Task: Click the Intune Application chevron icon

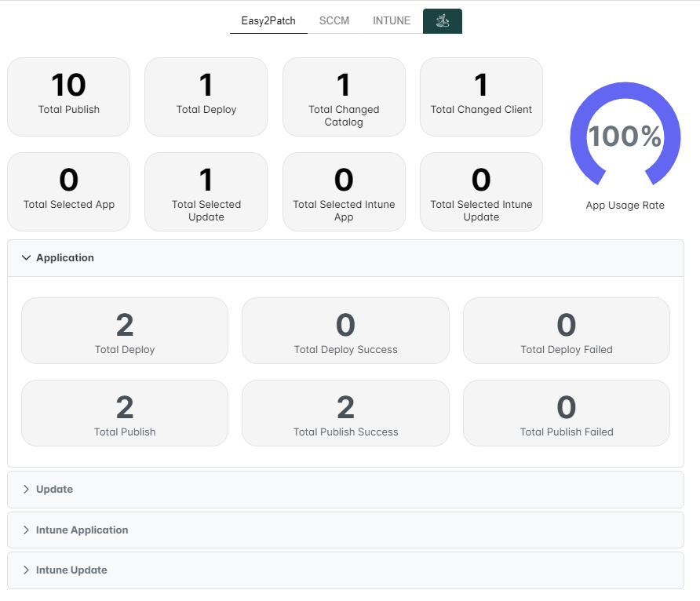Action: coord(26,530)
